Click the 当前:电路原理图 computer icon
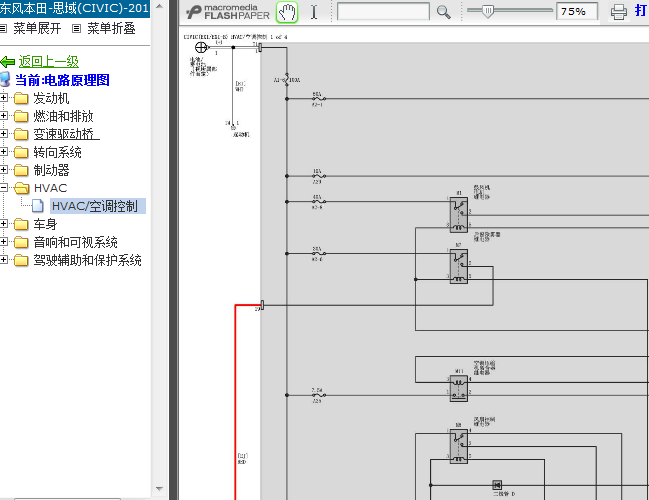 [5, 79]
